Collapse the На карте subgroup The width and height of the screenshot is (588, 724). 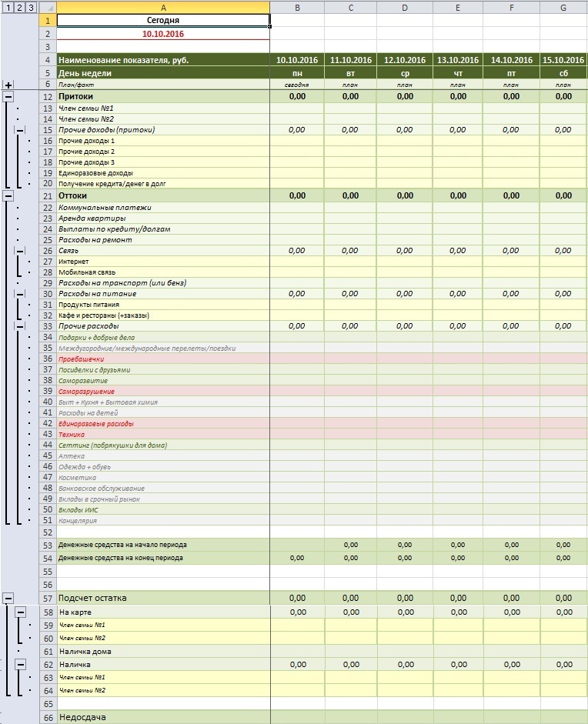click(20, 612)
